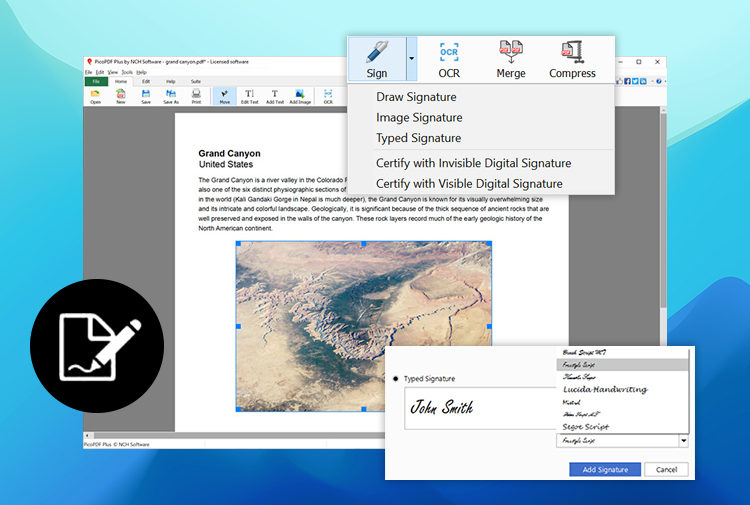The image size is (750, 505).
Task: Click the Facebook share icon
Action: click(x=627, y=81)
